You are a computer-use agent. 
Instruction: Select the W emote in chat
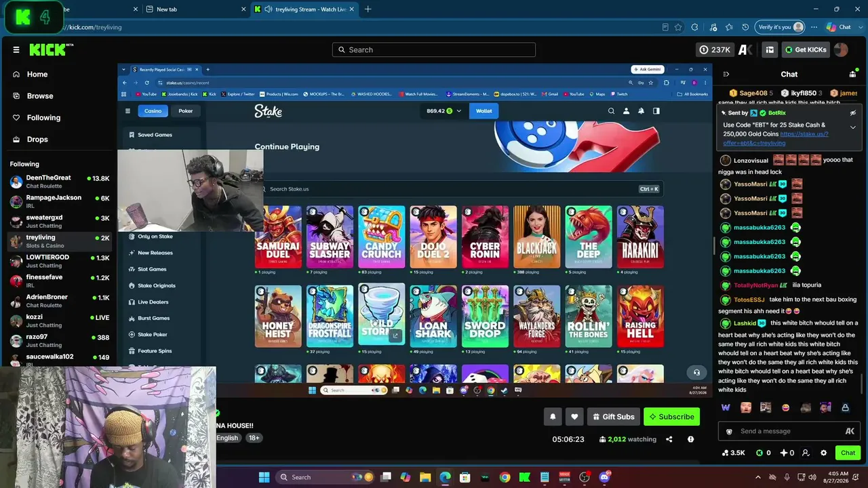pyautogui.click(x=726, y=407)
